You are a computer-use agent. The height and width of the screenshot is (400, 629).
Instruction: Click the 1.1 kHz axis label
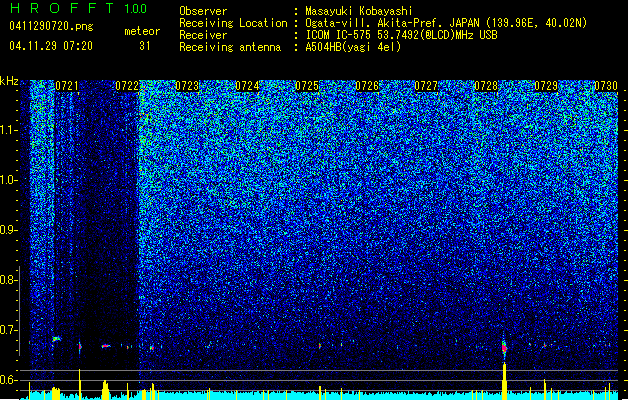point(8,130)
